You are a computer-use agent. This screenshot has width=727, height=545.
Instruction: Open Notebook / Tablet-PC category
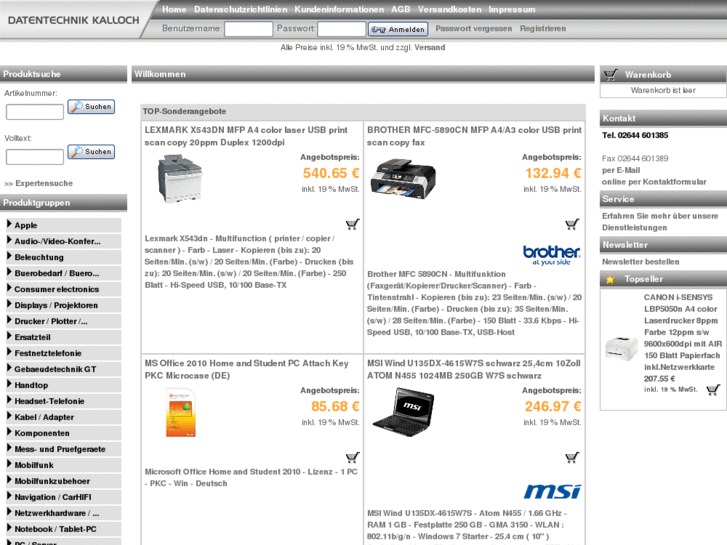[55, 529]
